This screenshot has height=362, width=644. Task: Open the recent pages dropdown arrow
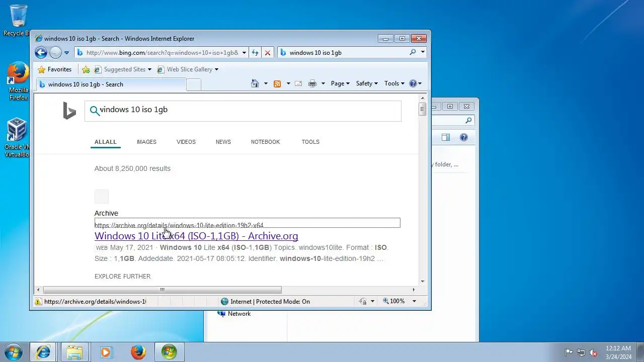point(66,53)
